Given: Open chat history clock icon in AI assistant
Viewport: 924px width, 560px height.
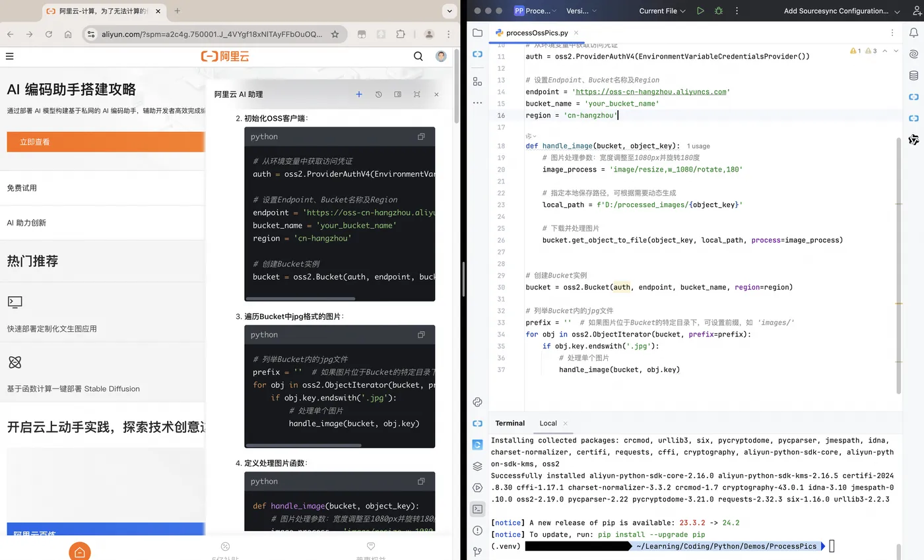Looking at the screenshot, I should [378, 94].
